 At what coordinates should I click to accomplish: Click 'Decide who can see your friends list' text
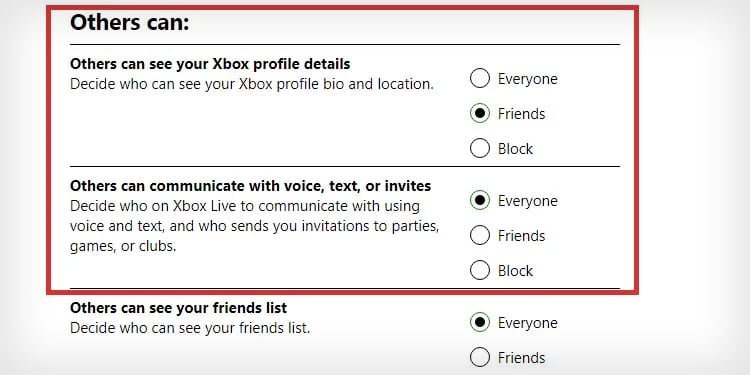point(190,328)
